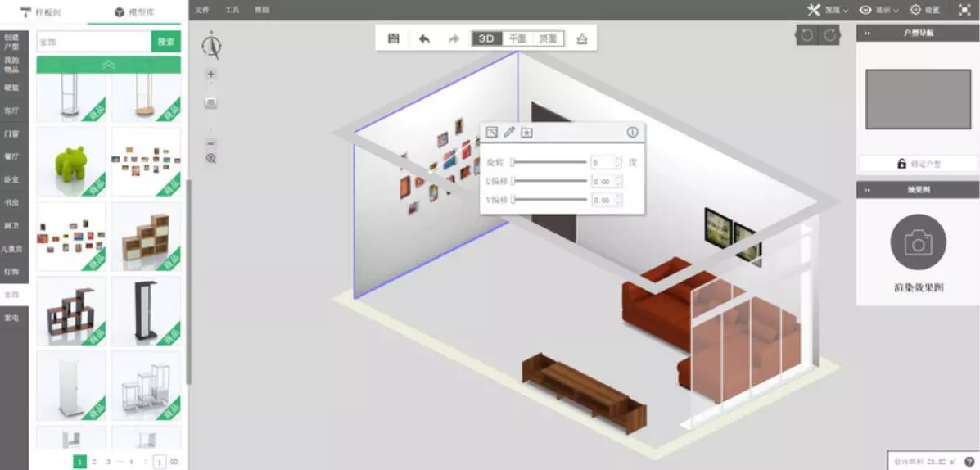Select the 创建户型 sidebar category
The height and width of the screenshot is (470, 980).
pos(12,42)
